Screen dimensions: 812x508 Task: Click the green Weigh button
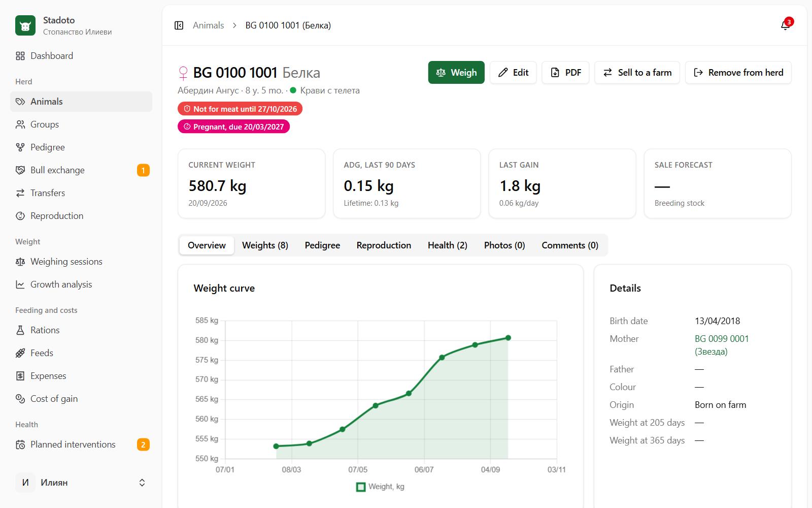coord(456,73)
